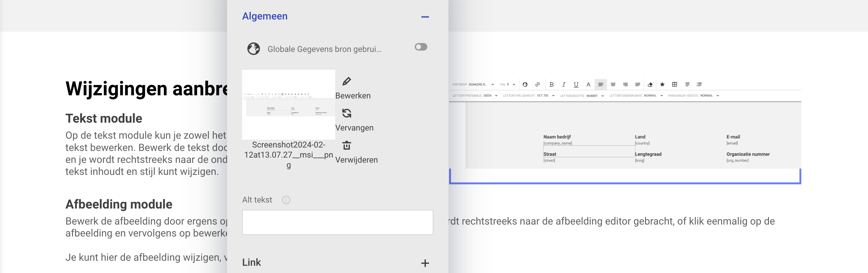This screenshot has width=868, height=273.
Task: Click the Algemeen section heading
Action: (x=265, y=16)
